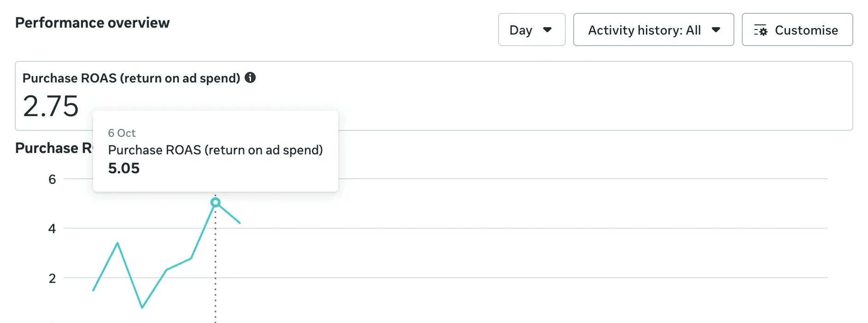868x323 pixels.
Task: Click the lowest dip of the chart line
Action: click(142, 307)
